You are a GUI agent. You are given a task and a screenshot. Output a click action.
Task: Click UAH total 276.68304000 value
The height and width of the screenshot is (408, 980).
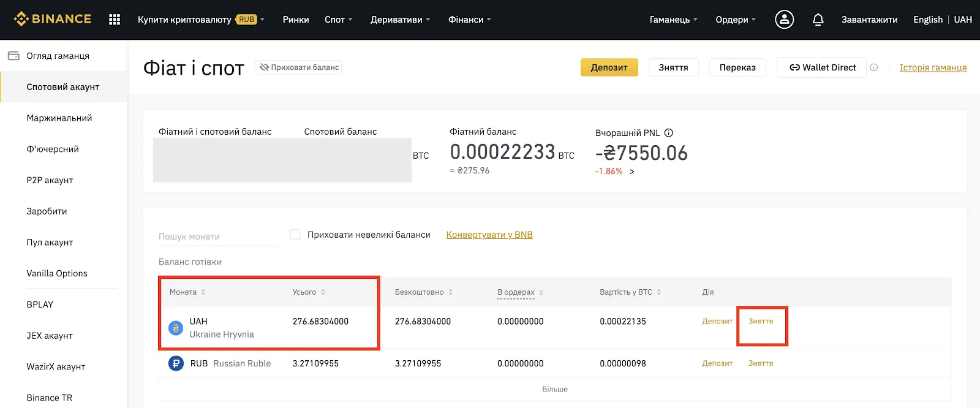(320, 322)
